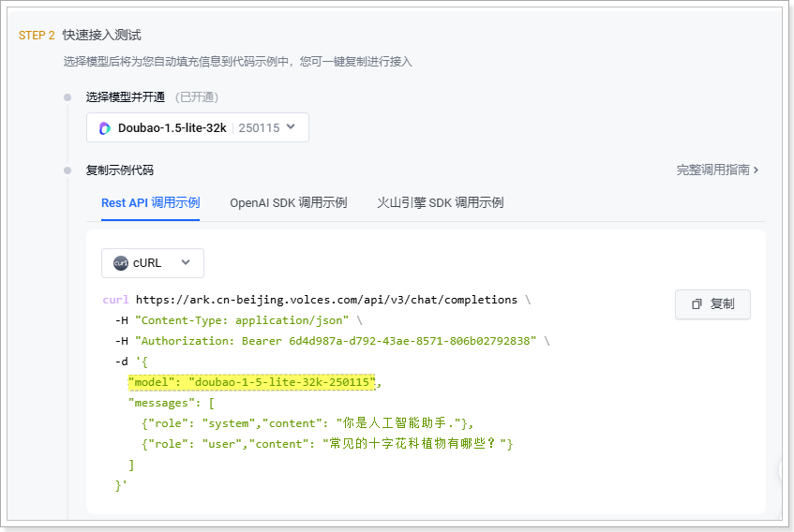This screenshot has height=532, width=794.
Task: Click the Authorization Bearer token line
Action: 333,341
